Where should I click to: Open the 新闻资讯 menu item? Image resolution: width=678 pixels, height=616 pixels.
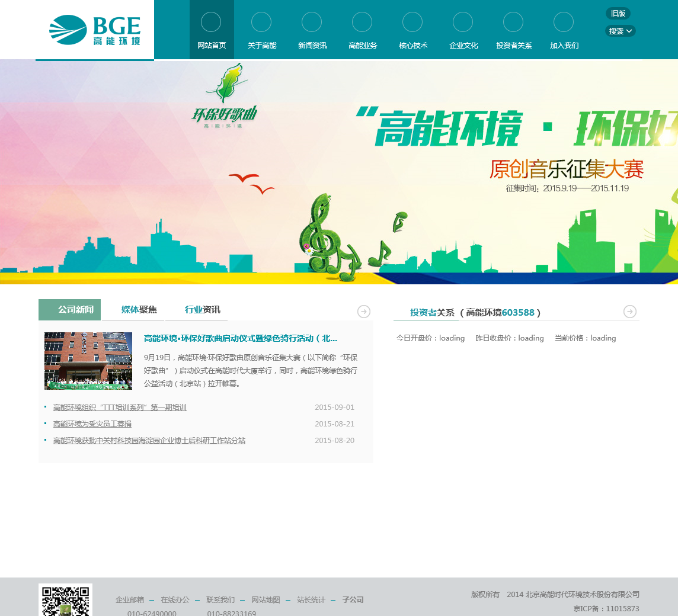pos(312,46)
